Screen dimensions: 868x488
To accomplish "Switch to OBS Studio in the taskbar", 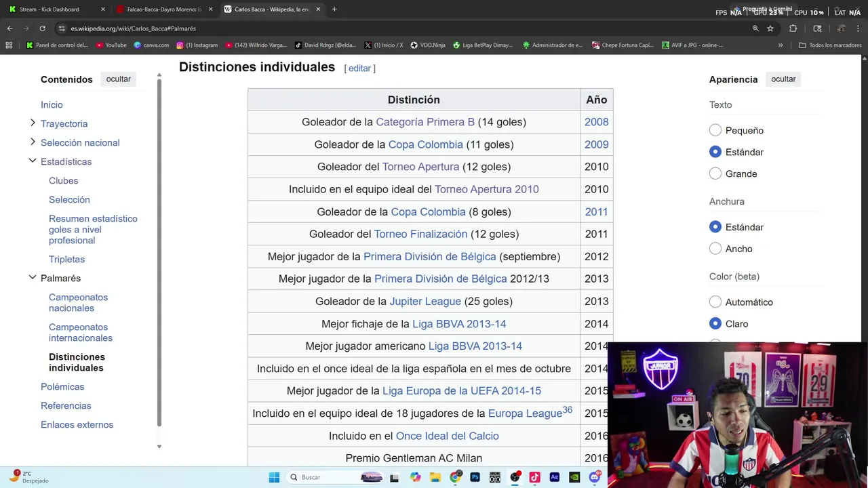I will (x=515, y=477).
